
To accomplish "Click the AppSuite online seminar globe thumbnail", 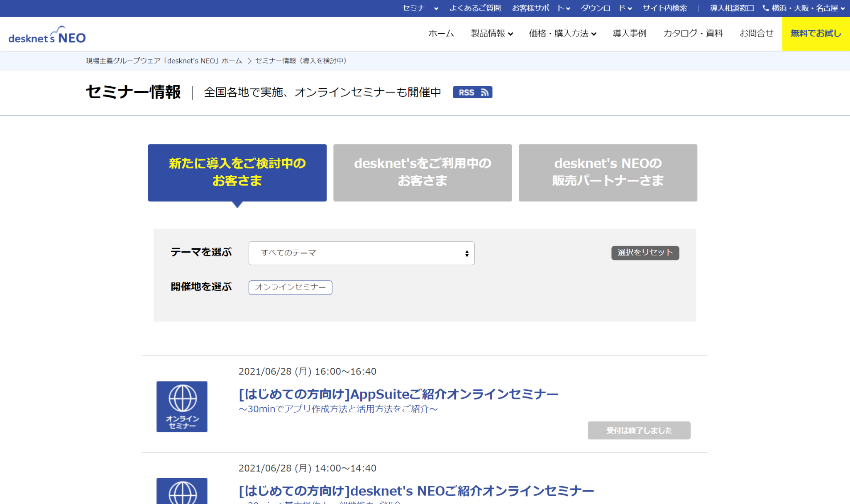I will coord(182,407).
